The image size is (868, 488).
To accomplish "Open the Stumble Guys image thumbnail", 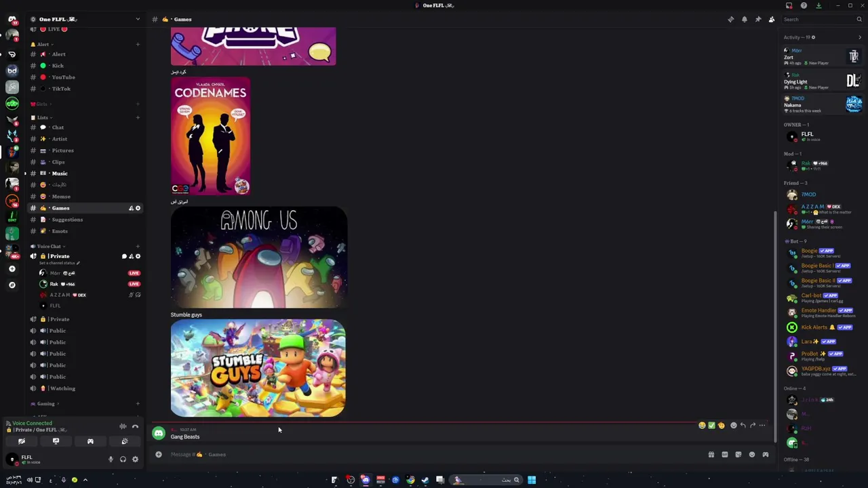I will [258, 368].
